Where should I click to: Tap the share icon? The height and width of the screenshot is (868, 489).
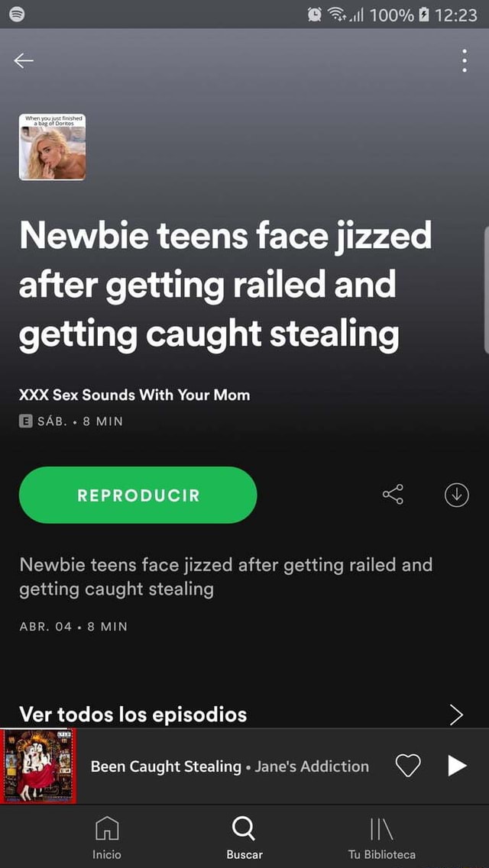393,495
